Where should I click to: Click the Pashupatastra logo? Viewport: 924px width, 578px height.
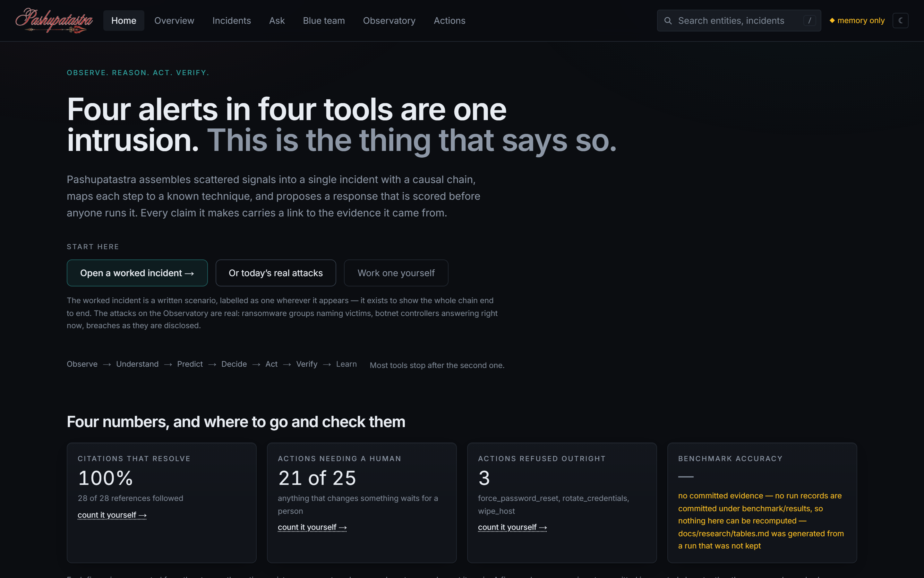point(54,20)
